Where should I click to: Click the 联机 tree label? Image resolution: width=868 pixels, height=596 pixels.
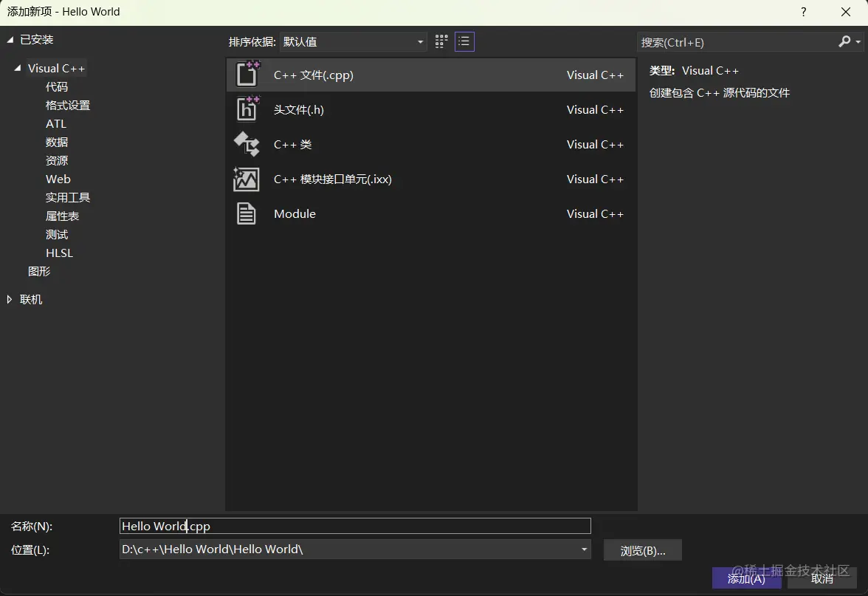coord(31,300)
